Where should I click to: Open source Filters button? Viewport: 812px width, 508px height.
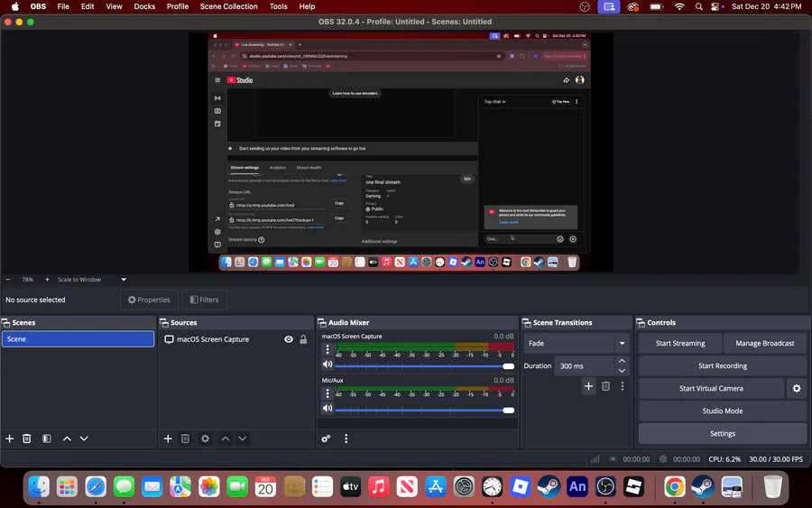(x=204, y=300)
